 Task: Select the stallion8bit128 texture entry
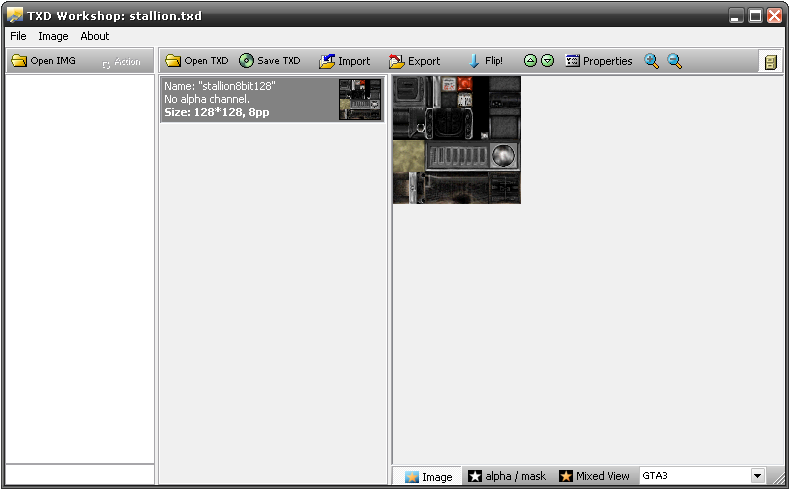(x=273, y=99)
